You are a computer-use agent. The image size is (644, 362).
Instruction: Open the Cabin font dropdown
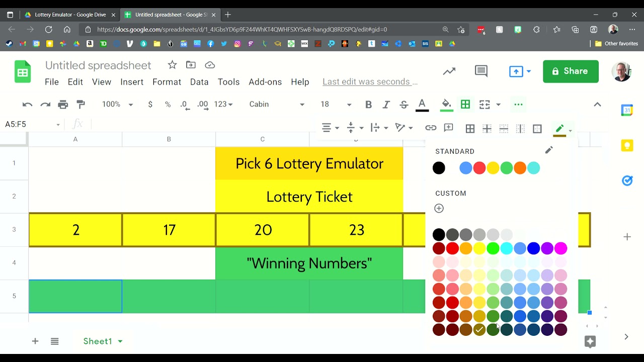[277, 105]
